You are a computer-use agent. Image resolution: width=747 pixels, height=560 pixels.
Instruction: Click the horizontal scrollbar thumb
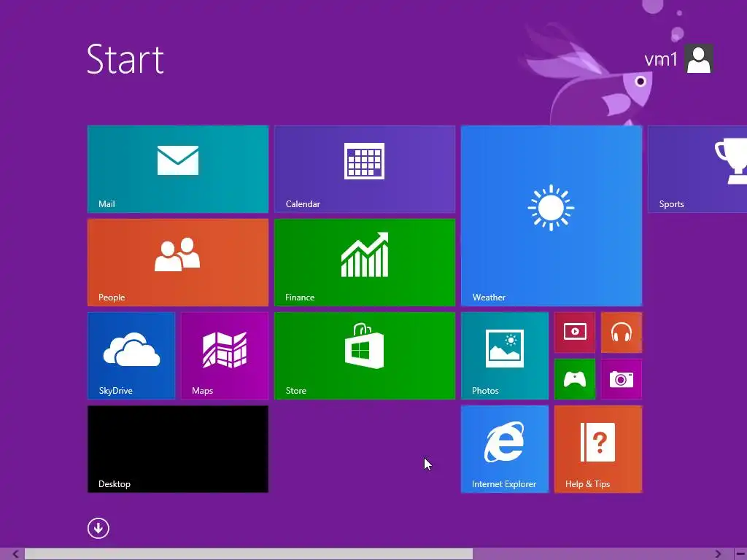(249, 554)
